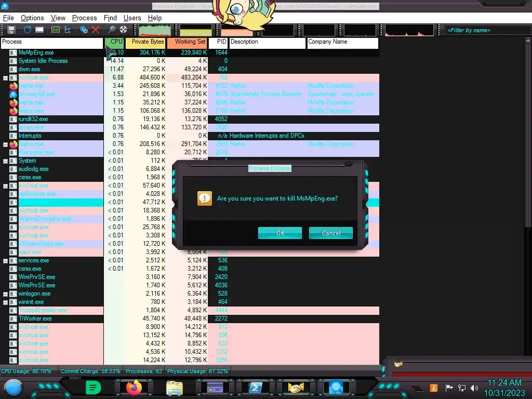Collapse the winlogon.exe tree node

pos(5,294)
